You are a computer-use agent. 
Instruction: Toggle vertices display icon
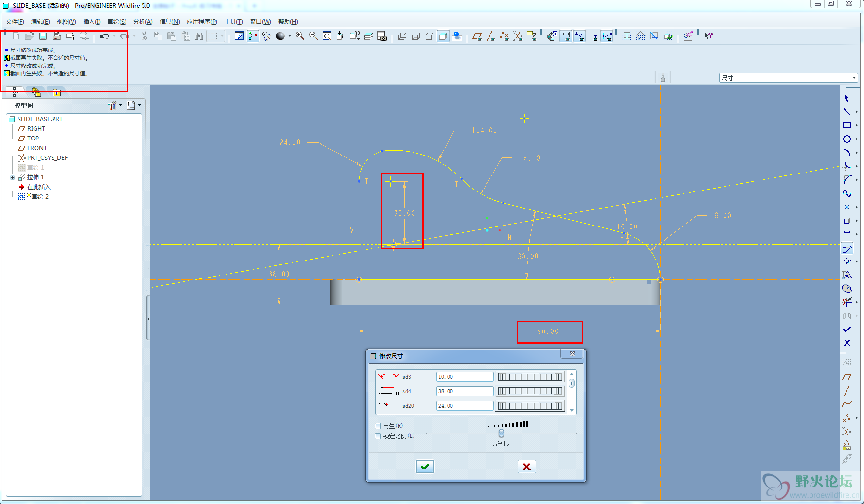(607, 36)
